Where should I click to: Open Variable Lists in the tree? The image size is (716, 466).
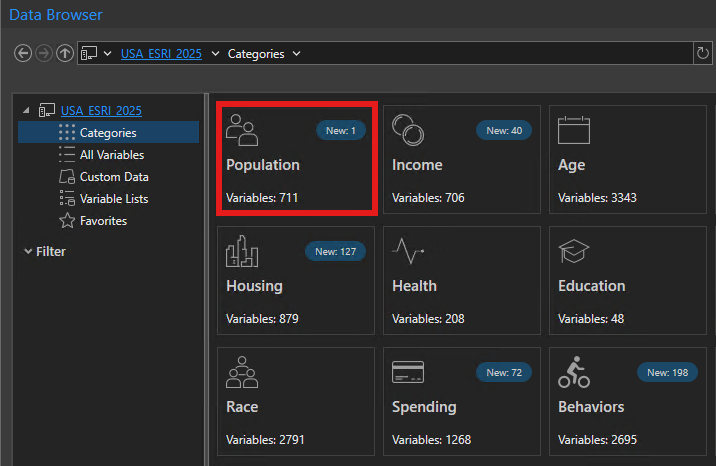114,199
